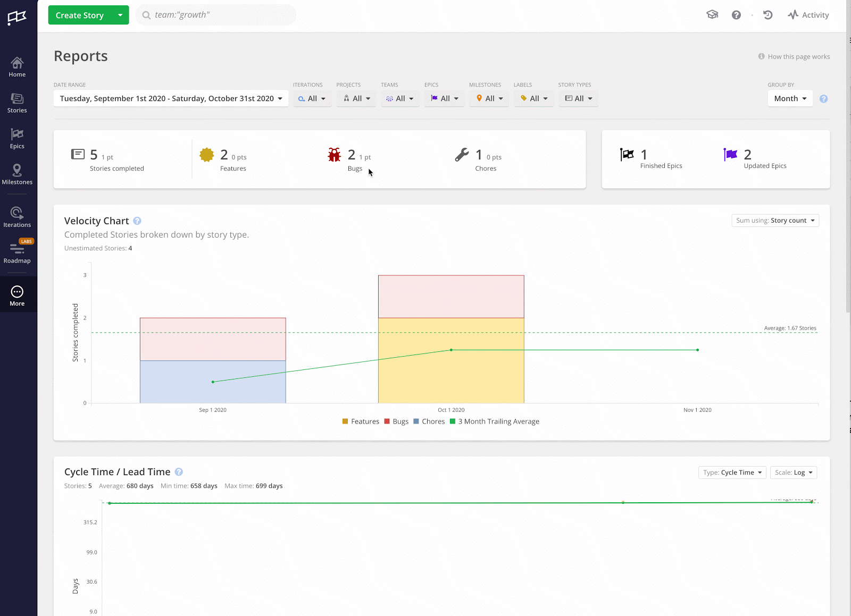851x616 pixels.
Task: Click the October Bugs pink bar
Action: coord(451,297)
